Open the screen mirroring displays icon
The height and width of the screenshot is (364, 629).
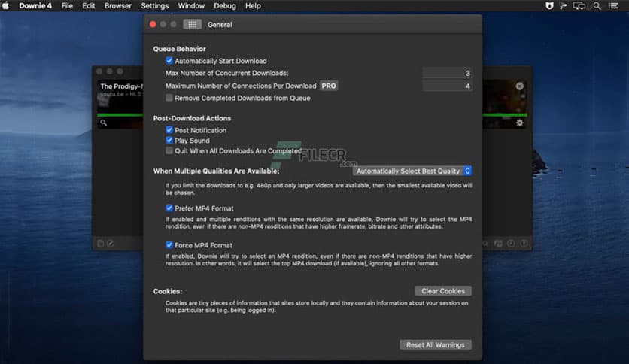(x=579, y=5)
